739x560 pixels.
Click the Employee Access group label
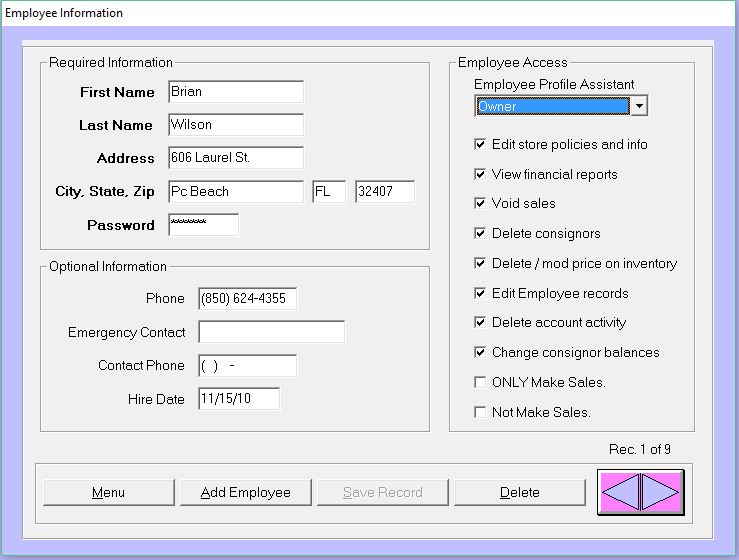point(513,63)
